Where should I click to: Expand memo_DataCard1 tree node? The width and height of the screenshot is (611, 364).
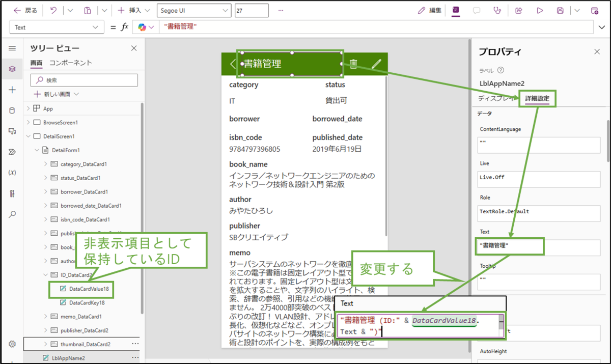pos(45,316)
